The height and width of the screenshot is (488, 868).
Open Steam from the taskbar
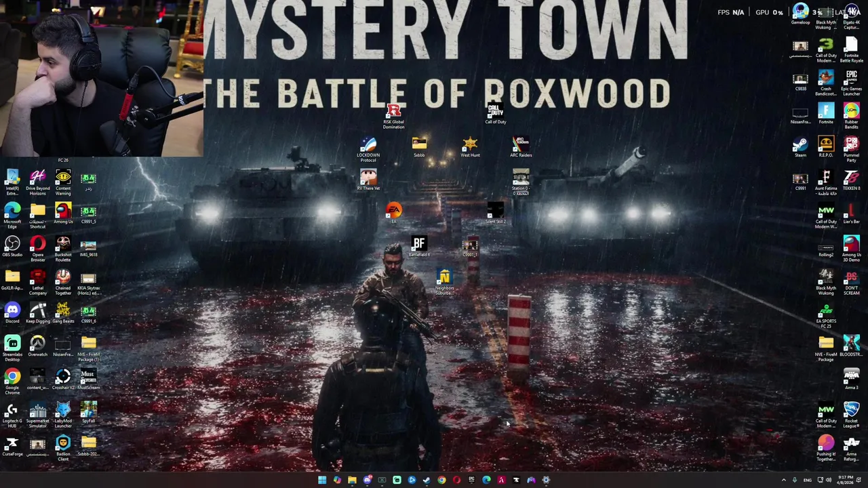(427, 480)
